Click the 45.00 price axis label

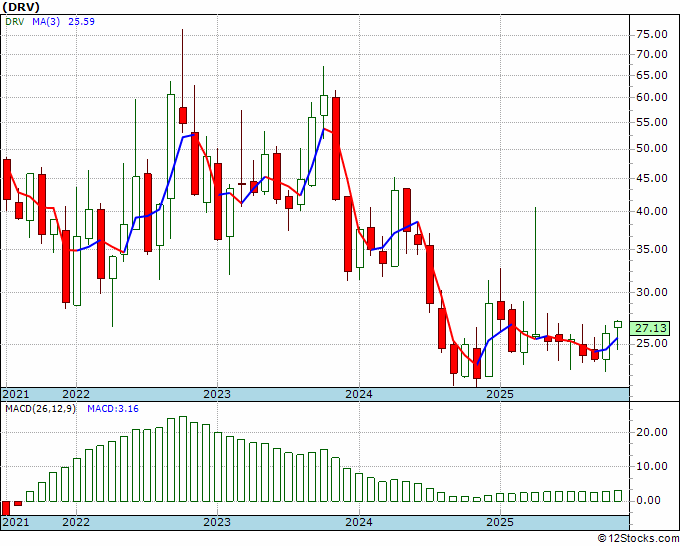point(652,178)
